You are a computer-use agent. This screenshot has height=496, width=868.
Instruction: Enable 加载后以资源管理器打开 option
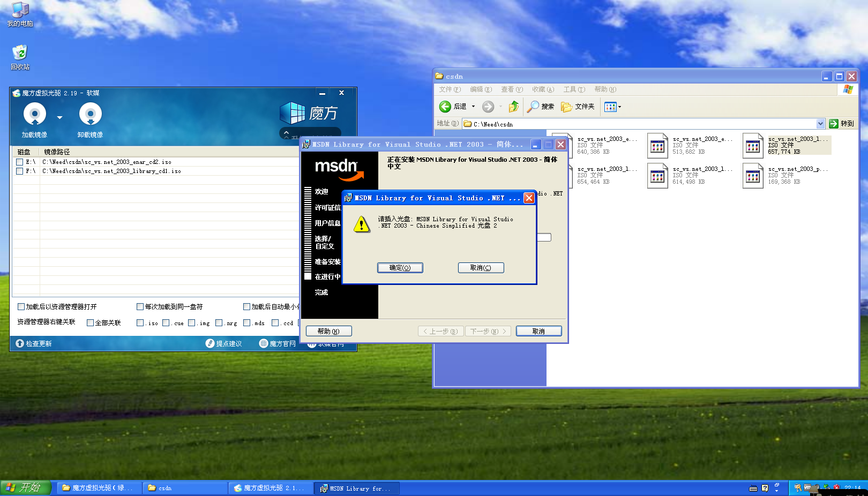coord(21,306)
